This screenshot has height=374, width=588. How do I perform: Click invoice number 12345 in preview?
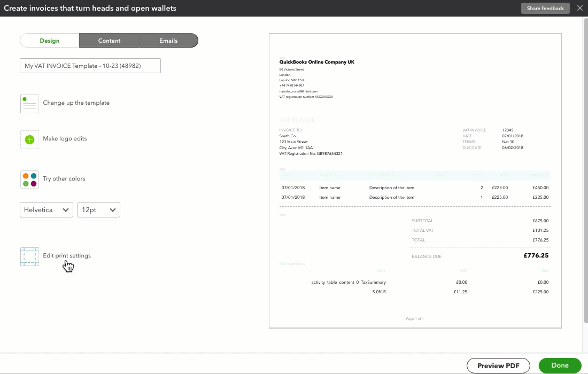tap(508, 130)
